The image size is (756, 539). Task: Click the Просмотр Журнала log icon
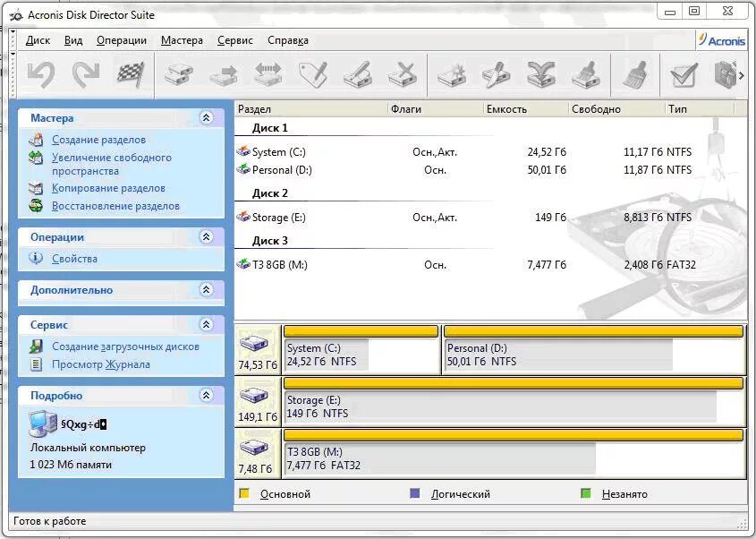[36, 364]
